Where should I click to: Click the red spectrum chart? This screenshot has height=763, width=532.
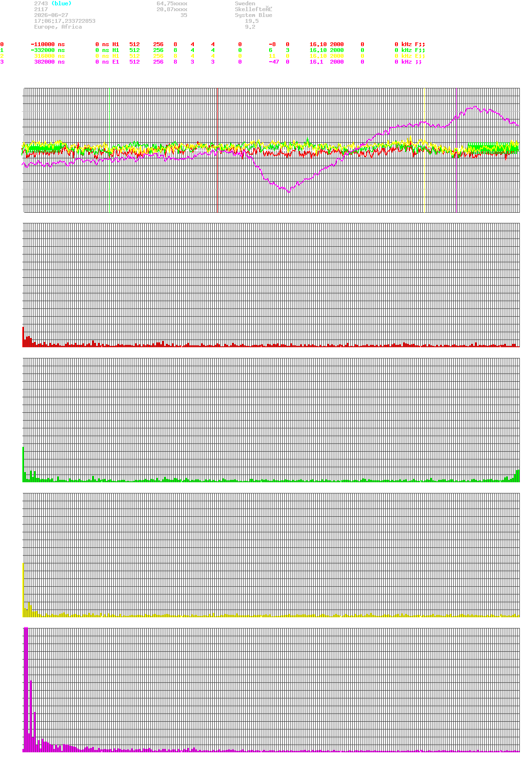click(271, 285)
